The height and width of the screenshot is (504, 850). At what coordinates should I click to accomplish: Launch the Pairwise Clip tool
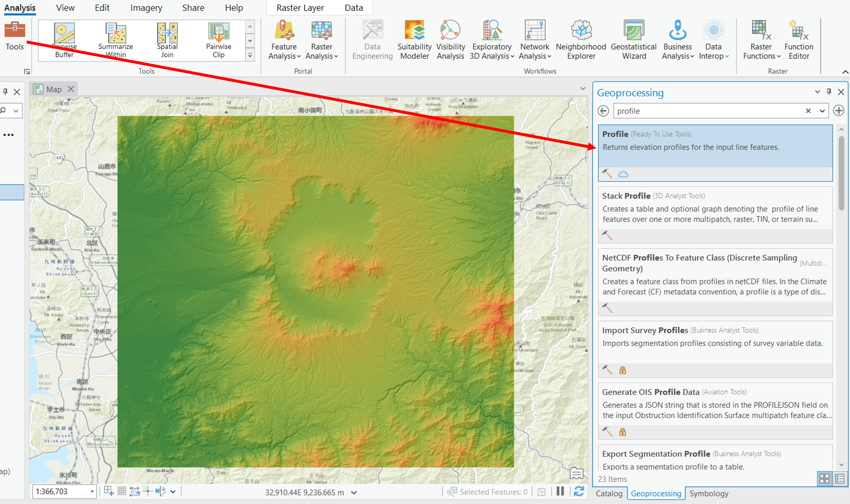(218, 40)
